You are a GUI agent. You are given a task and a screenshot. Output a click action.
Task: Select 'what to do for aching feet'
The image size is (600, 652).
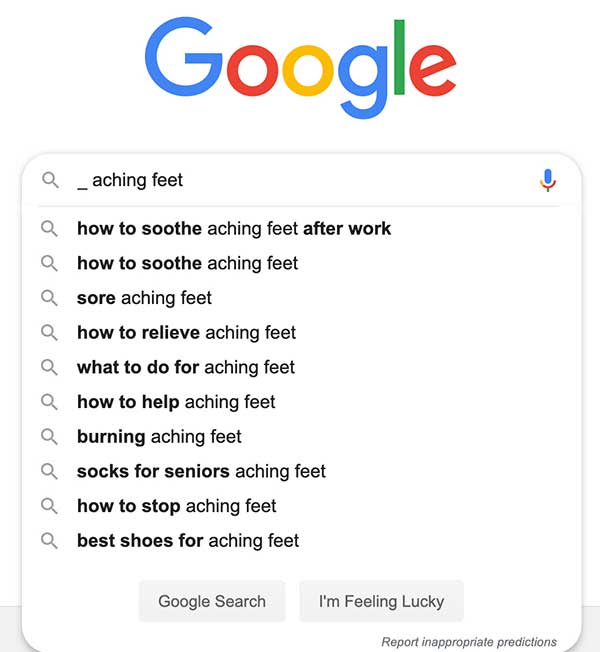coord(301,367)
